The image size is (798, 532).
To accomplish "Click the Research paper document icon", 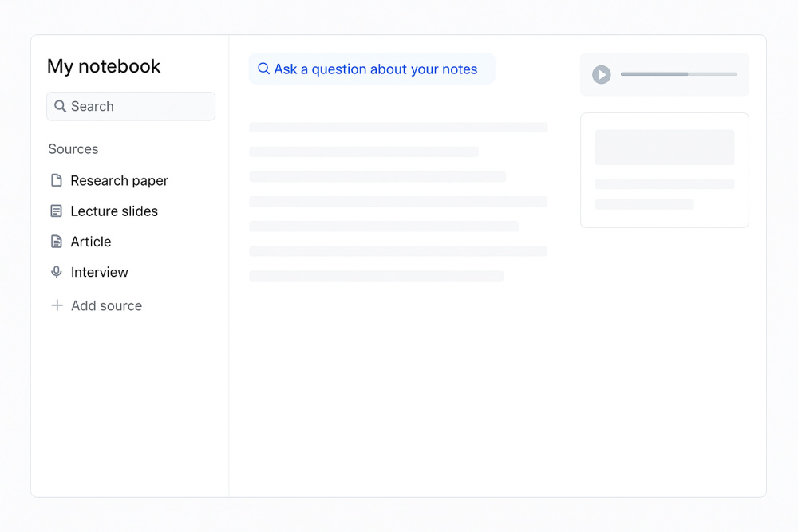I will [x=57, y=181].
